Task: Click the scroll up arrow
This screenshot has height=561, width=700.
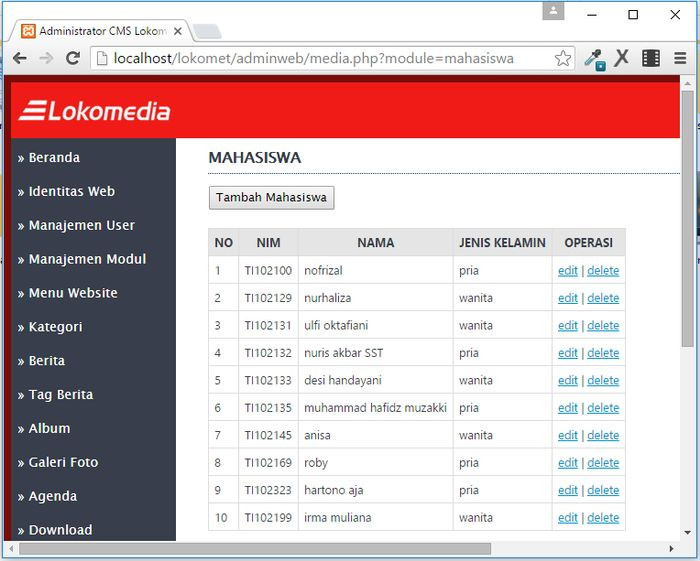Action: pyautogui.click(x=688, y=83)
